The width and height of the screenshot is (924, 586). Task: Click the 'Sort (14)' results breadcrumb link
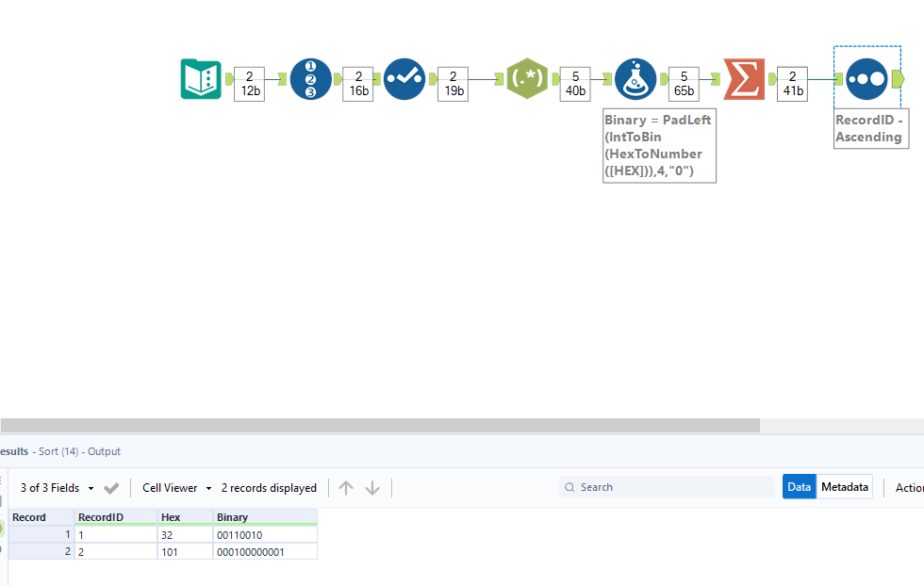click(x=57, y=451)
